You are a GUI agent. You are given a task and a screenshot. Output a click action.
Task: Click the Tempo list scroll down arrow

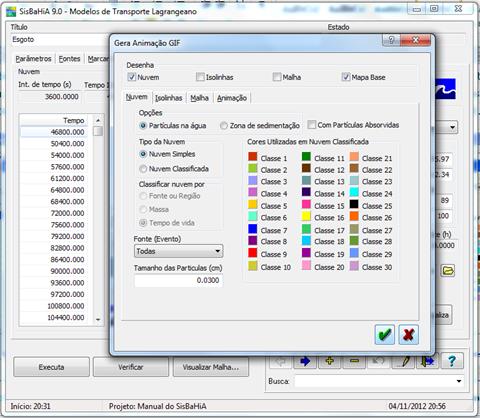coord(98,319)
